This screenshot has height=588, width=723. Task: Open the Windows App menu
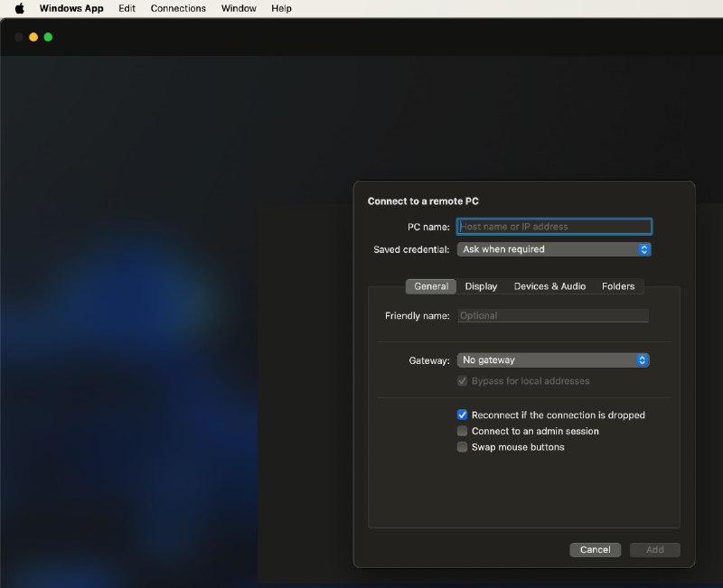(x=71, y=8)
